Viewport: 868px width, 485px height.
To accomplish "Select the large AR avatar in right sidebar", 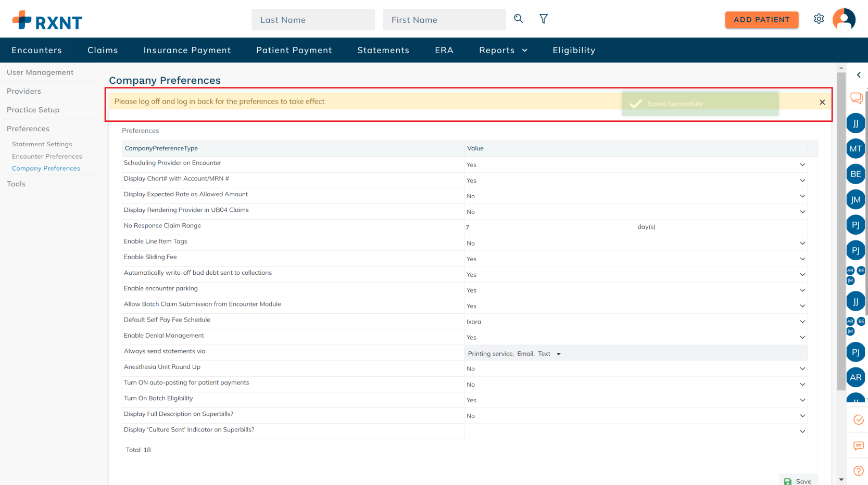I will tap(856, 378).
